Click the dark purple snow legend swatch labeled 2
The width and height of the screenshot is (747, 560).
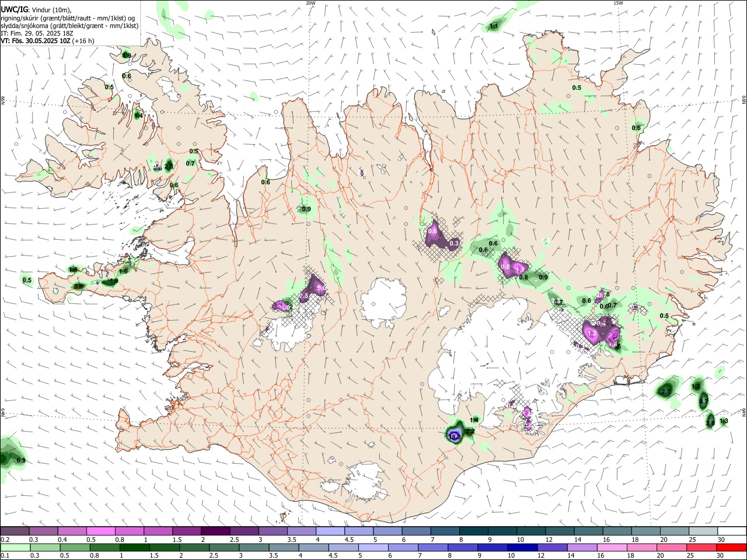coord(215,531)
